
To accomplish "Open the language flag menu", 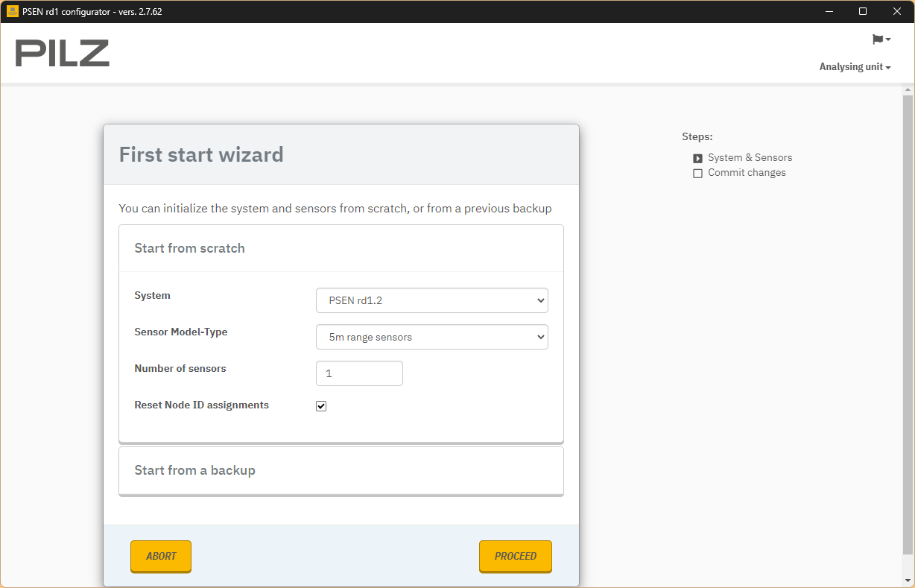I will click(881, 39).
